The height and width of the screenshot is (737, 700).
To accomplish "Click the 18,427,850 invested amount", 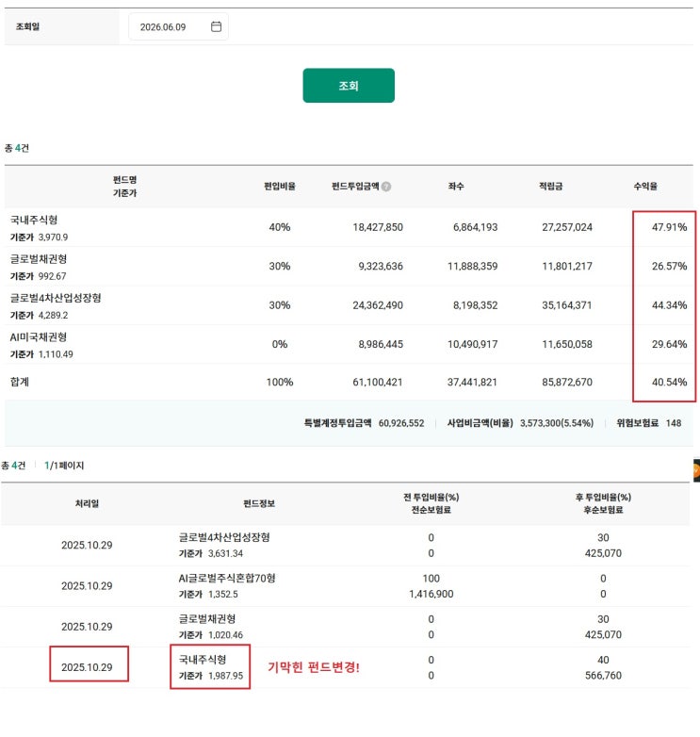I will 378,227.
